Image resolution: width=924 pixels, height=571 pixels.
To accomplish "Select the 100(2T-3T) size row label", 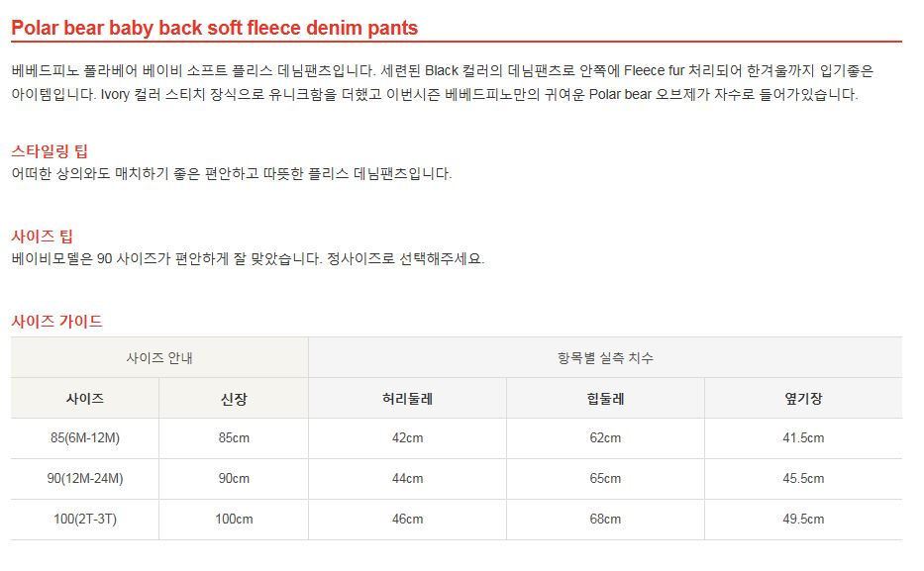I will click(x=85, y=519).
